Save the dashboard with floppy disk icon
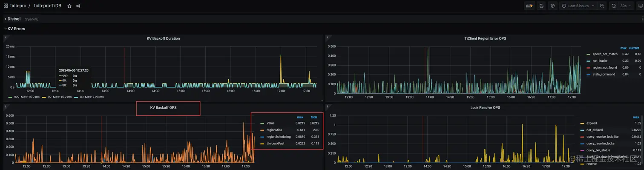644x170 pixels. click(x=541, y=6)
